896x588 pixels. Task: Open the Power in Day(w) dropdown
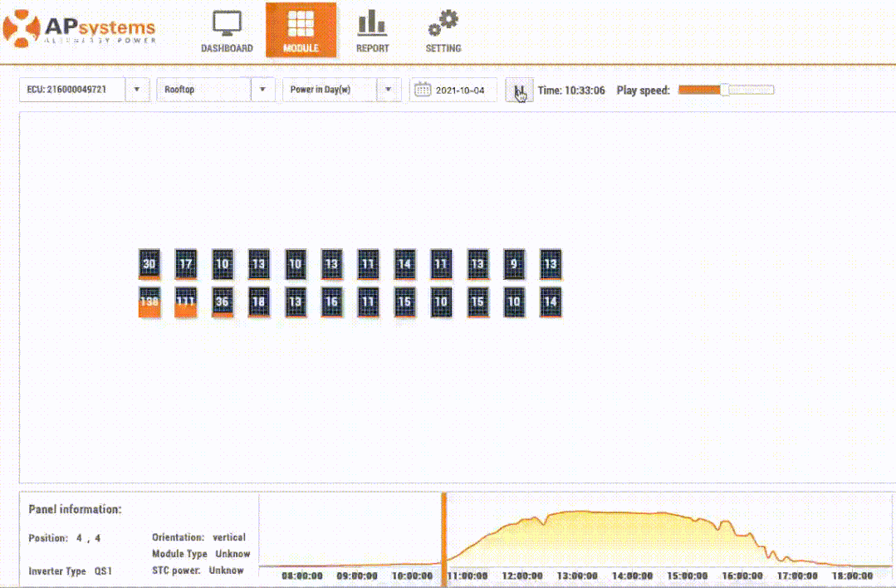point(389,90)
